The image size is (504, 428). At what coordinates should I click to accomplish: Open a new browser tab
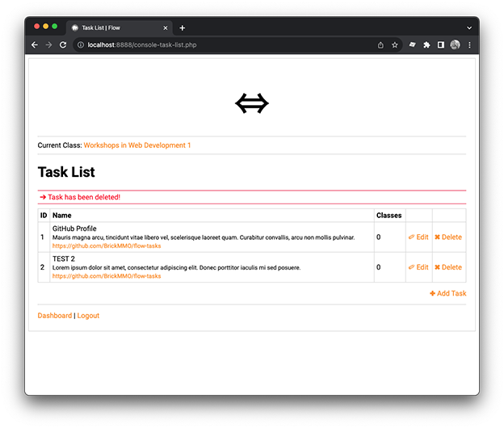coord(183,27)
